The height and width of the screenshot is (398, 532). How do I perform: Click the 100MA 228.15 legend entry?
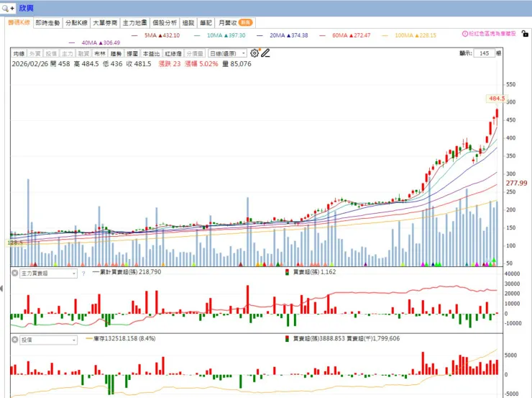click(409, 35)
